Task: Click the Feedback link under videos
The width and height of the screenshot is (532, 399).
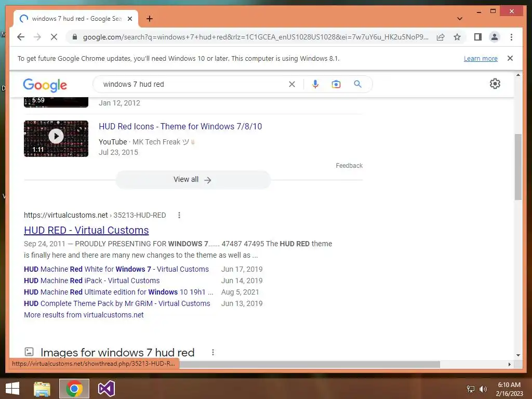Action: point(349,166)
